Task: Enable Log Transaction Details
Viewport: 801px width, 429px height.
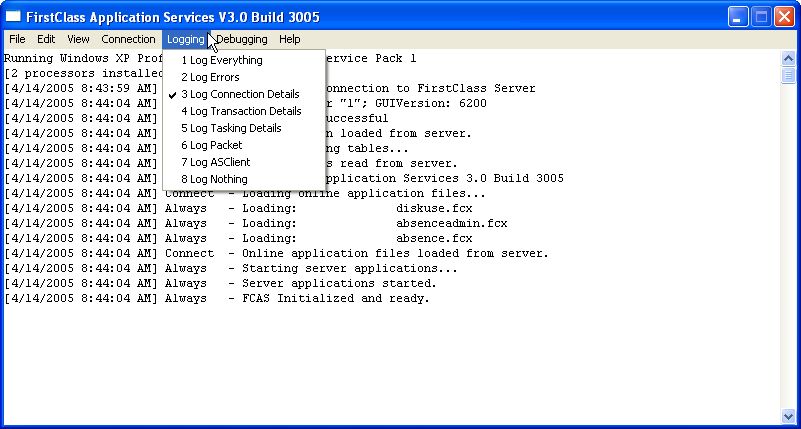Action: 241,111
